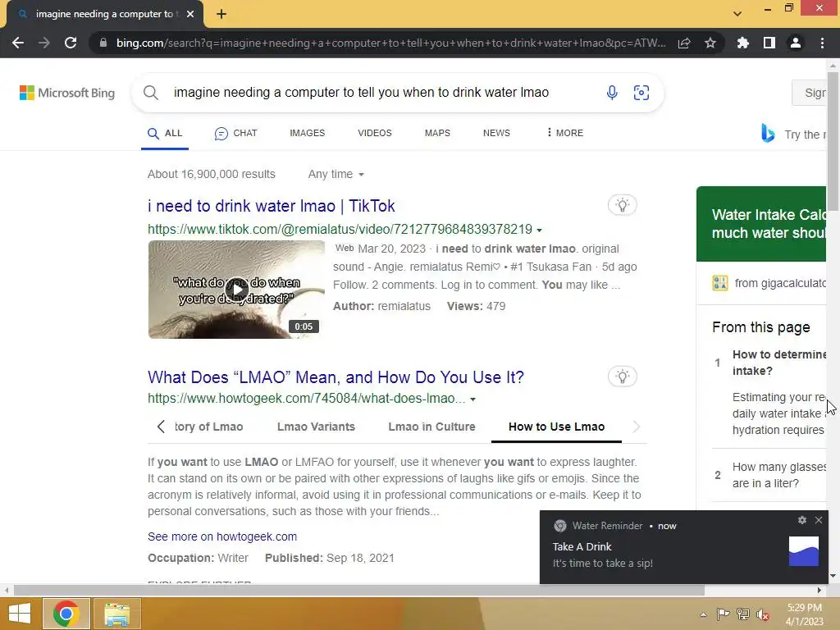840x630 pixels.
Task: Switch to the VIDEOS tab
Action: point(374,133)
